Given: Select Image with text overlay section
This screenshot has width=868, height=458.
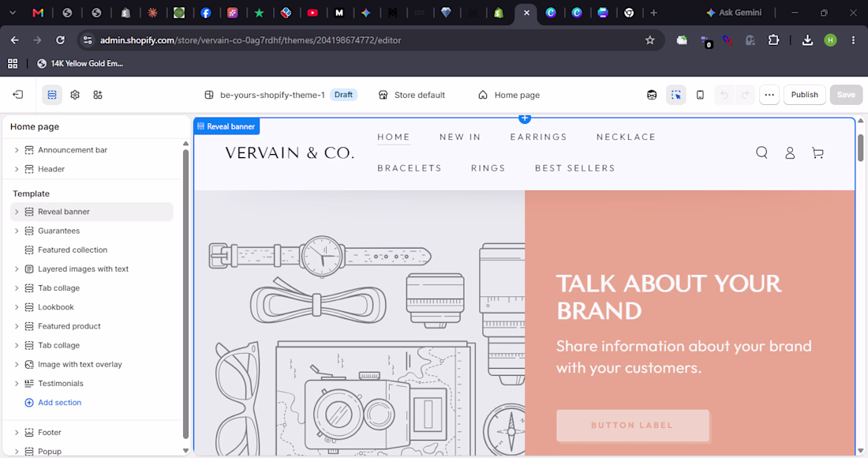Looking at the screenshot, I should (92, 364).
